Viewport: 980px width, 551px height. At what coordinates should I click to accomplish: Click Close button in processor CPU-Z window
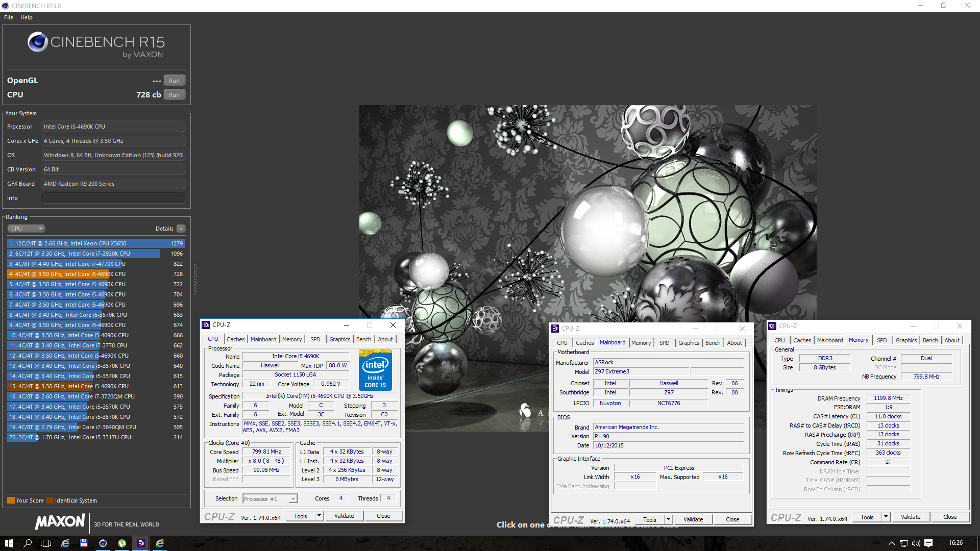(x=383, y=516)
